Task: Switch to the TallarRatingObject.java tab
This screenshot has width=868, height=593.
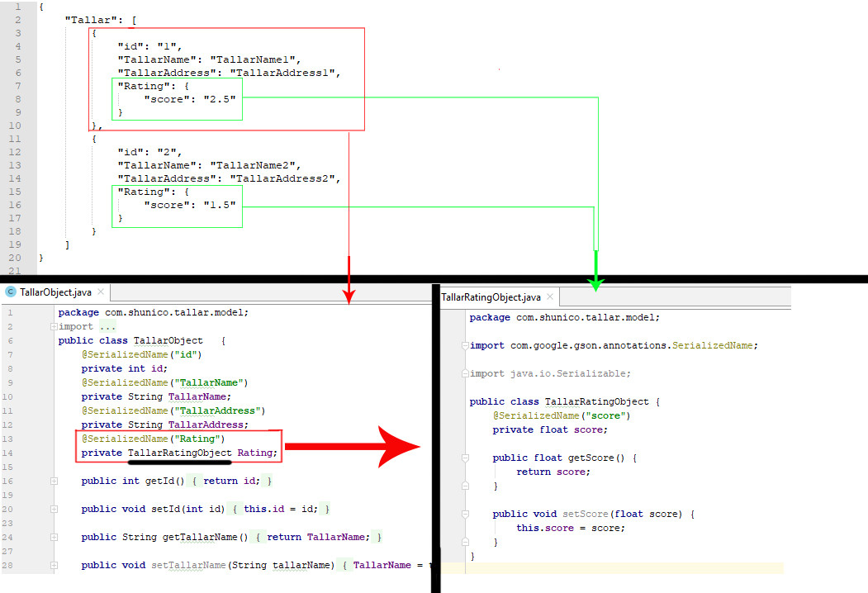Action: click(492, 296)
